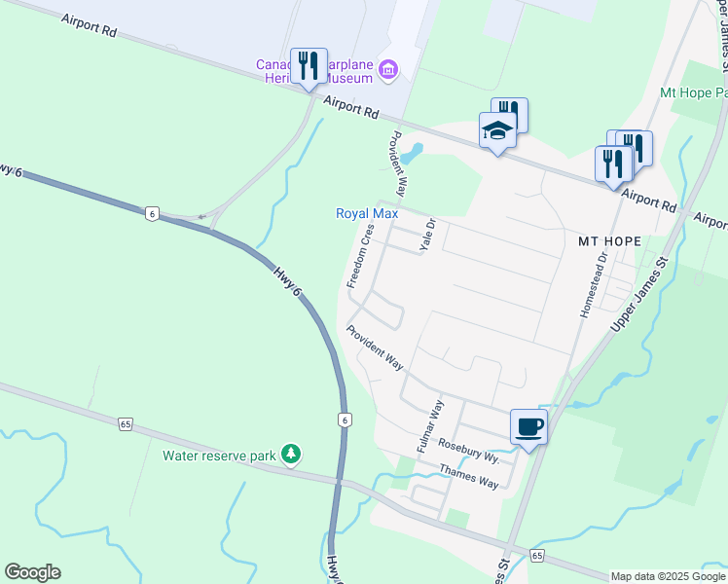Click the Canadian Warplane Heritage Museum pin icon
The width and height of the screenshot is (728, 584).
tap(388, 70)
